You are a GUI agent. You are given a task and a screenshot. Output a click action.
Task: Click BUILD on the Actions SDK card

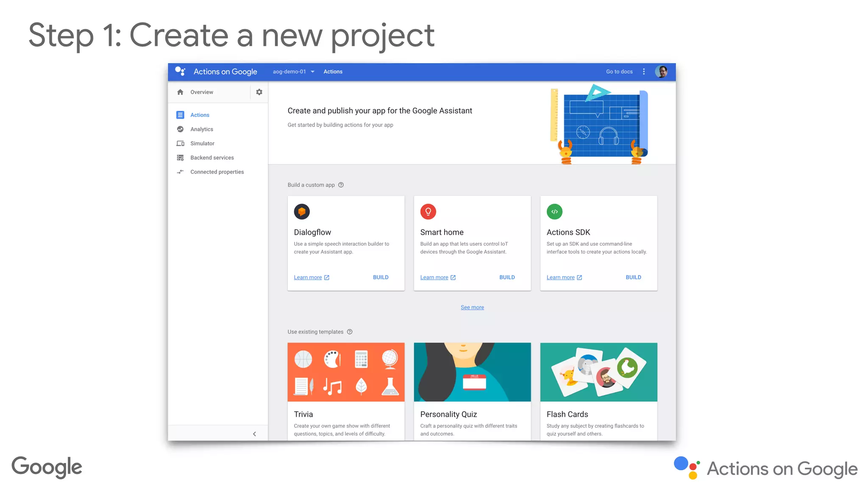click(x=633, y=277)
